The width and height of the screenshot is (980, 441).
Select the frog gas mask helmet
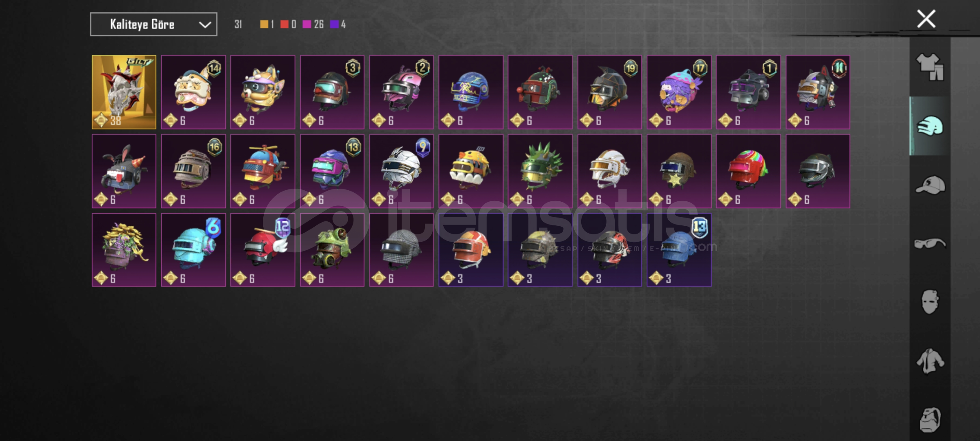[332, 250]
